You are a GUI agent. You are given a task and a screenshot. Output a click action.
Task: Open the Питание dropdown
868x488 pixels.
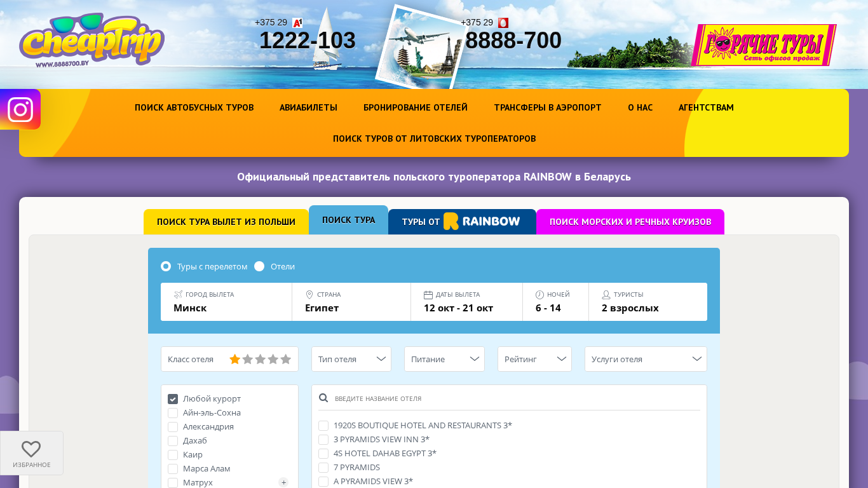click(x=444, y=359)
